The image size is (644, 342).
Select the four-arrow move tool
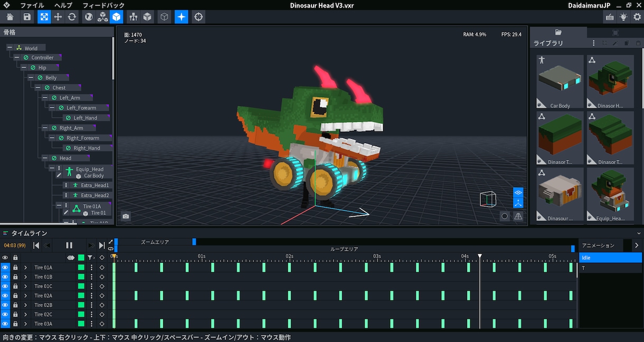(x=58, y=17)
